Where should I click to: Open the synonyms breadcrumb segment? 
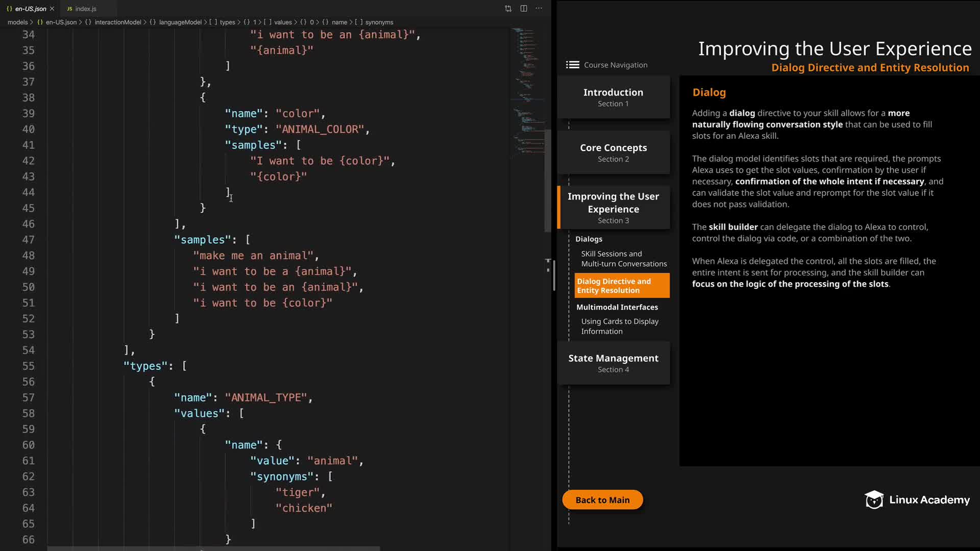(x=379, y=22)
